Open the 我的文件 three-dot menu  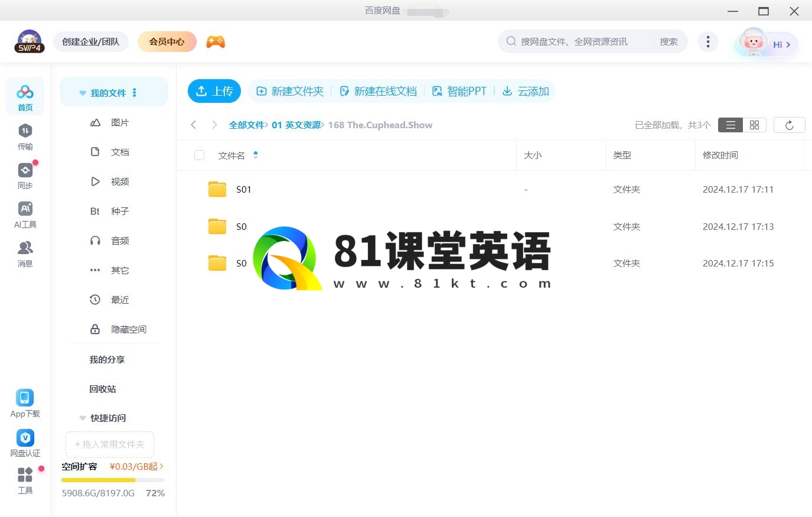[135, 93]
